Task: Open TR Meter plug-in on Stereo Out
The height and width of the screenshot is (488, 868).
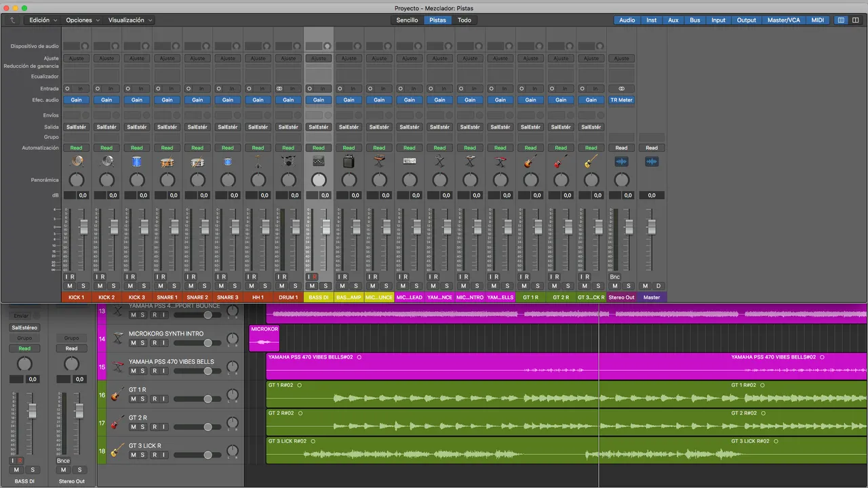Action: (x=621, y=100)
